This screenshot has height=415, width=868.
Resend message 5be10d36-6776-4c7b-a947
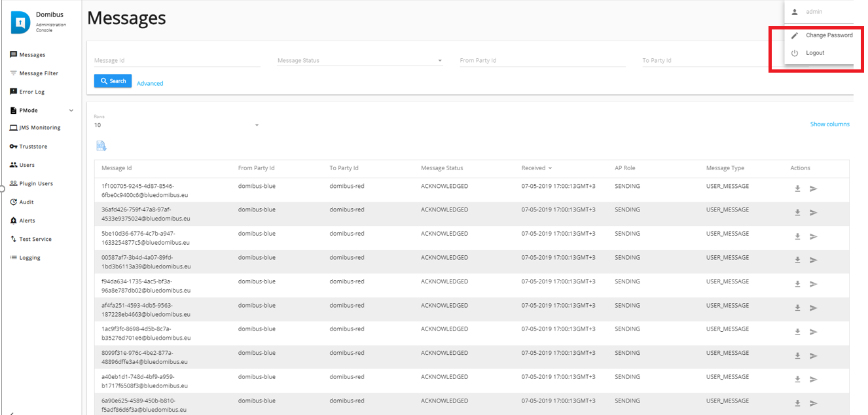813,236
